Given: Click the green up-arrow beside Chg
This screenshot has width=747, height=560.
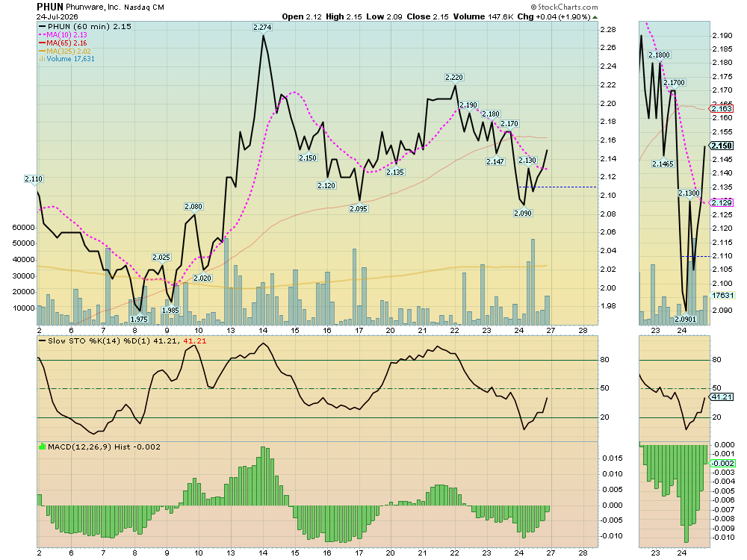Looking at the screenshot, I should (x=595, y=17).
